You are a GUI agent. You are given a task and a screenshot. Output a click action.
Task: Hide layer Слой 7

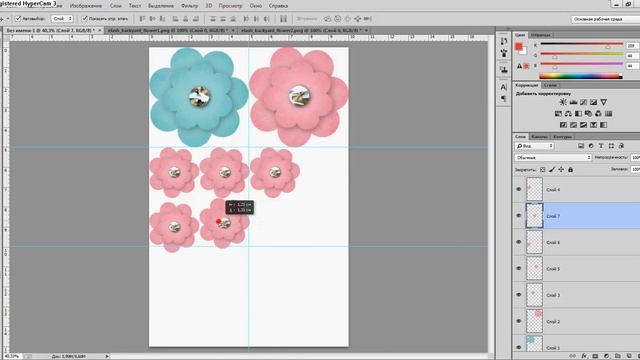tap(519, 216)
